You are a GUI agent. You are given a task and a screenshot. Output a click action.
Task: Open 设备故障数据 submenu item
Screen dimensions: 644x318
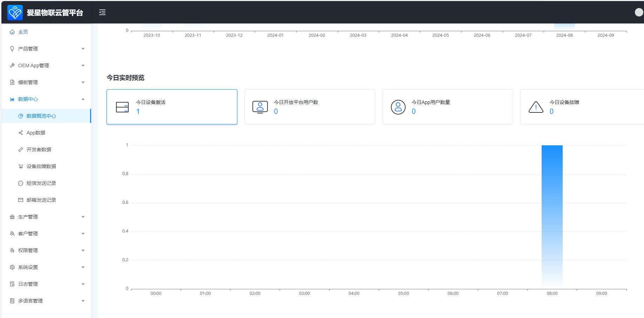(x=46, y=166)
